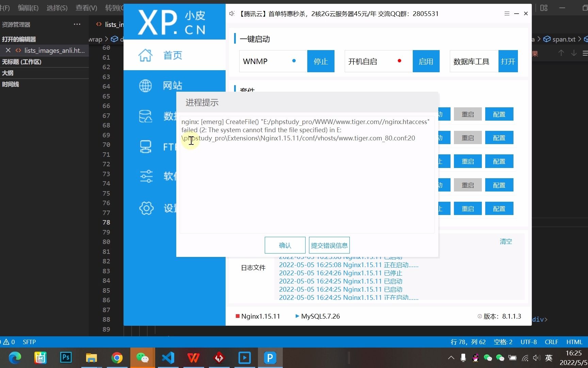588x368 pixels.
Task: Toggle VS Code layout customization icon
Action: (x=544, y=8)
